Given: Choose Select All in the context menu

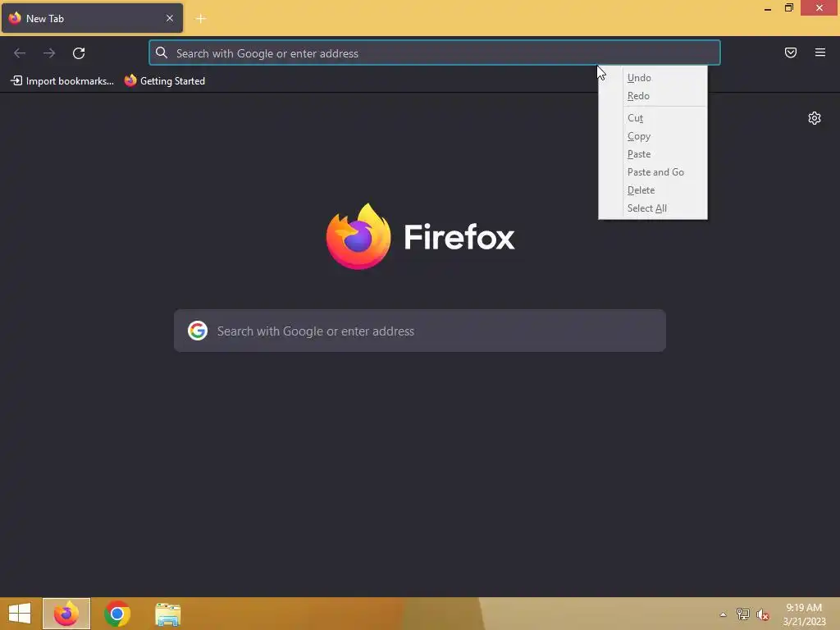Looking at the screenshot, I should (x=652, y=208).
